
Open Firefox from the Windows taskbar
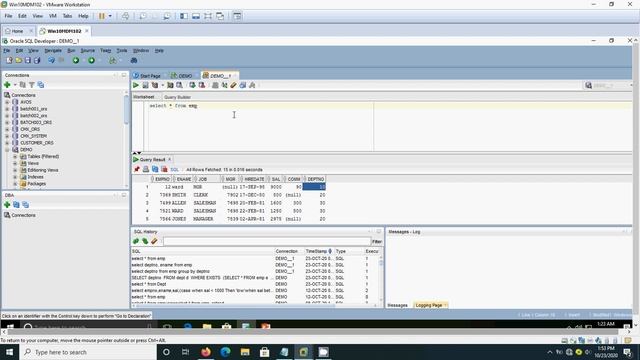[x=206, y=352]
